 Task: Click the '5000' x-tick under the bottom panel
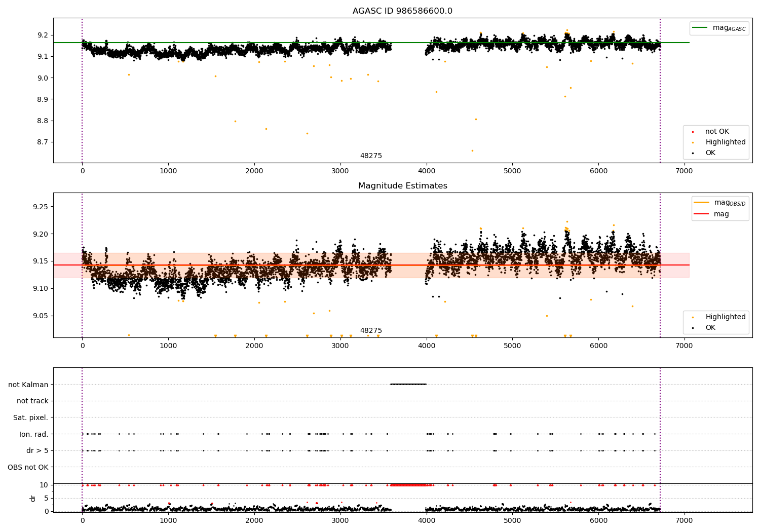click(x=512, y=520)
